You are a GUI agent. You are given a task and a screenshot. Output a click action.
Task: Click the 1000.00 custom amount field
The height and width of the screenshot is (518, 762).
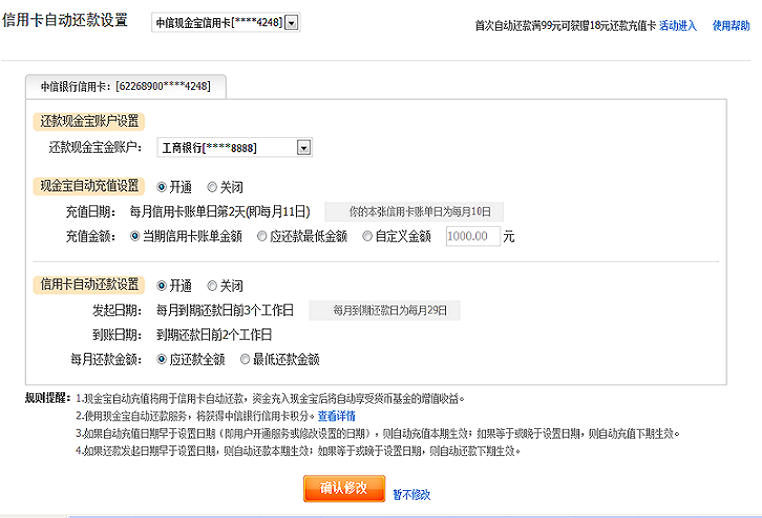(471, 237)
